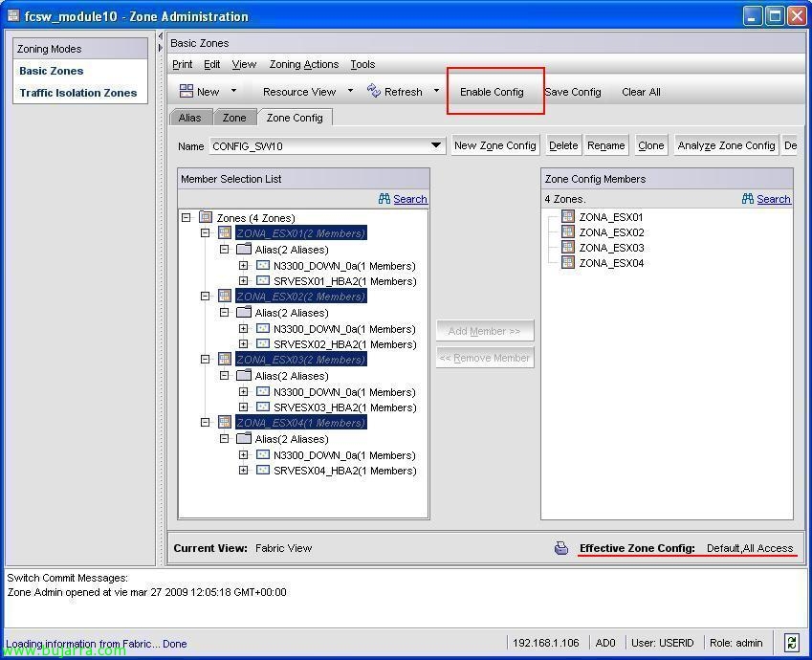Viewport: 812px width, 660px height.
Task: Select ZONA_ESX02 in Zone Config Members list
Action: click(611, 232)
